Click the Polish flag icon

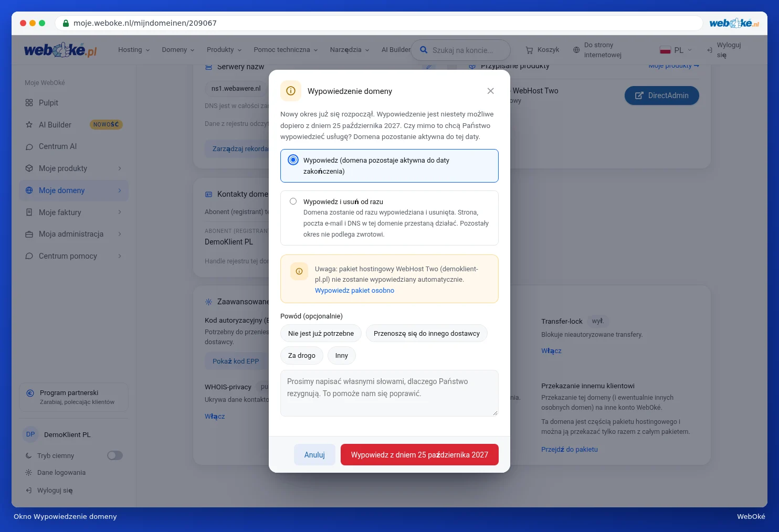pos(665,50)
